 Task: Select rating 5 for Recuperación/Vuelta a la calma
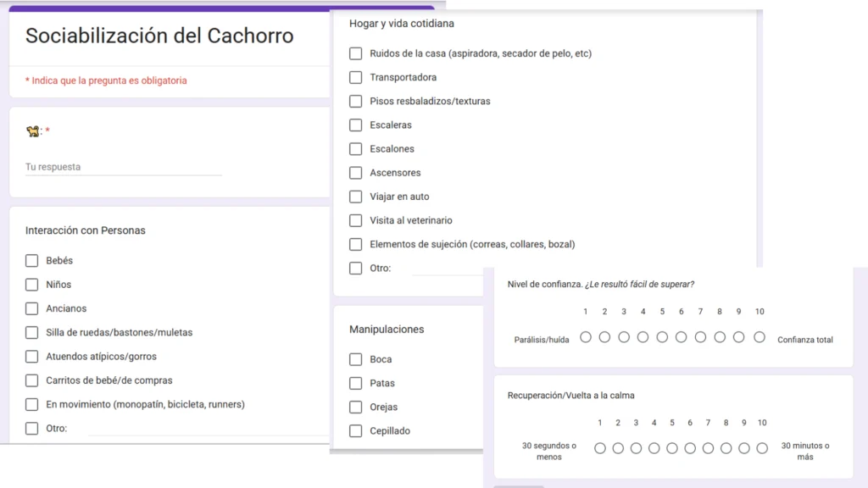(x=672, y=448)
